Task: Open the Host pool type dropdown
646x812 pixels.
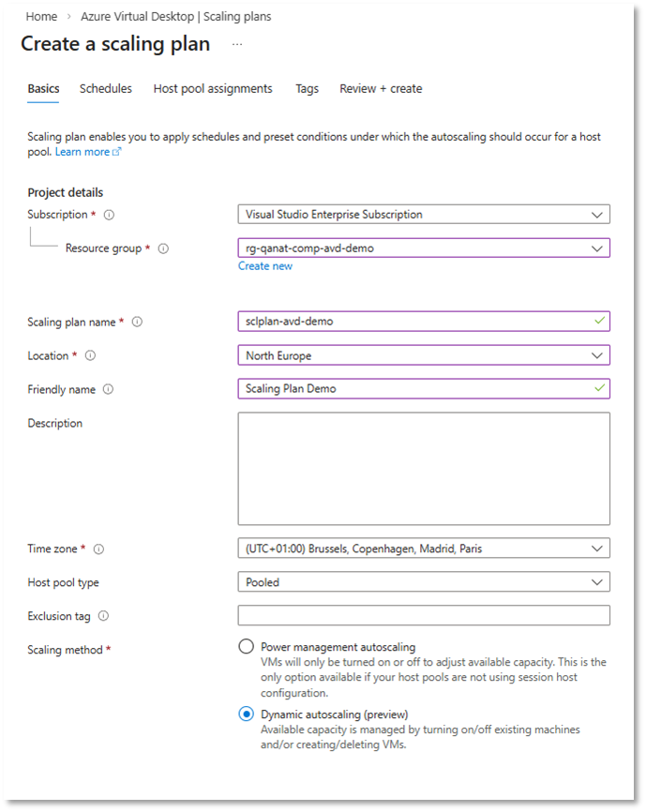Action: (424, 581)
